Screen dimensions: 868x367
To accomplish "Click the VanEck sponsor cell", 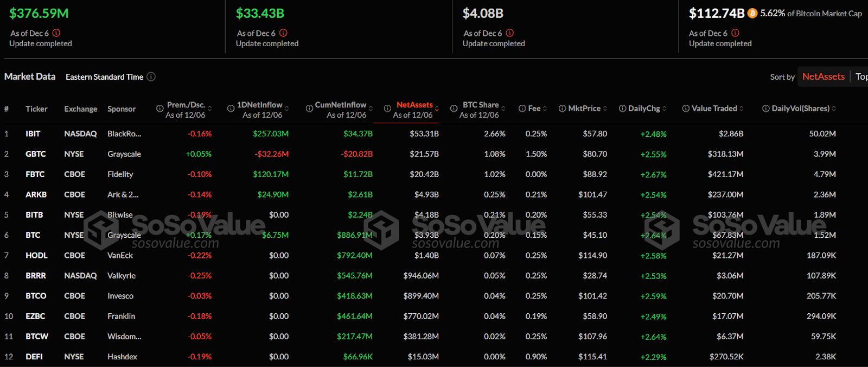I will 120,255.
